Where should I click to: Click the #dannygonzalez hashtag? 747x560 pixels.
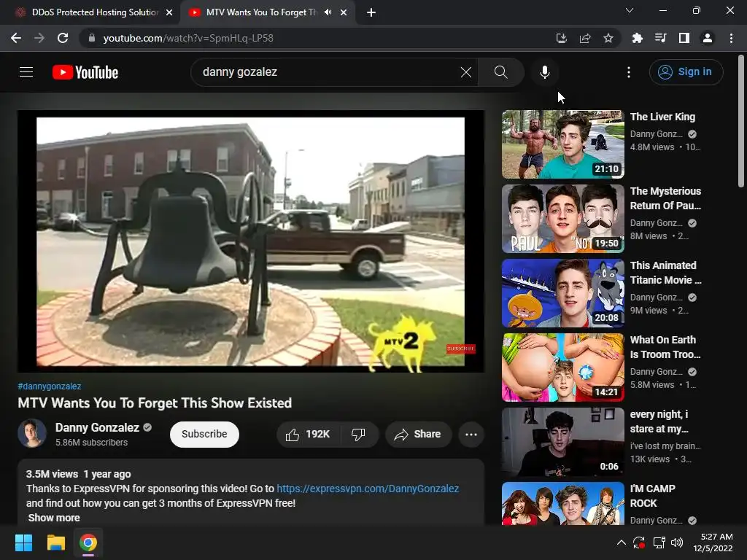tap(50, 386)
